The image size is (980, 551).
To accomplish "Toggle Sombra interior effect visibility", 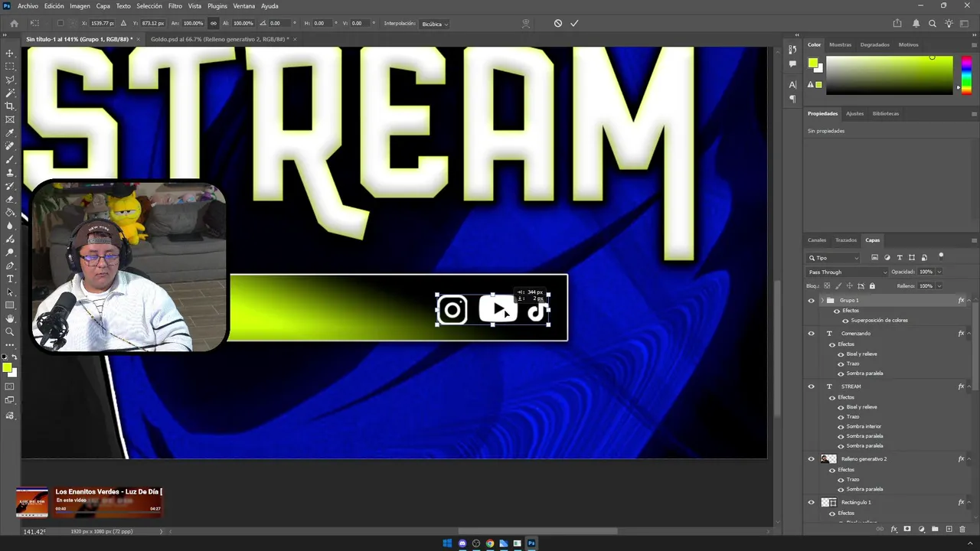I will 841,426.
